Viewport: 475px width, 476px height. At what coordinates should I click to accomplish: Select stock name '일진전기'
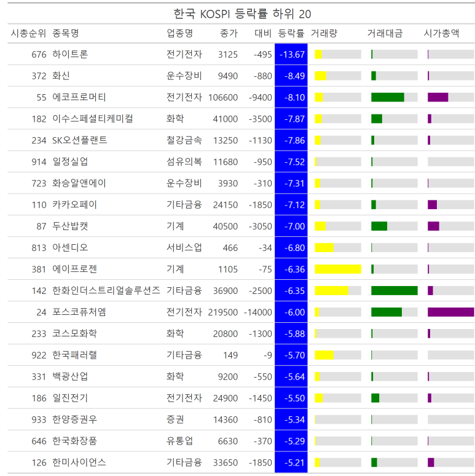(70, 398)
